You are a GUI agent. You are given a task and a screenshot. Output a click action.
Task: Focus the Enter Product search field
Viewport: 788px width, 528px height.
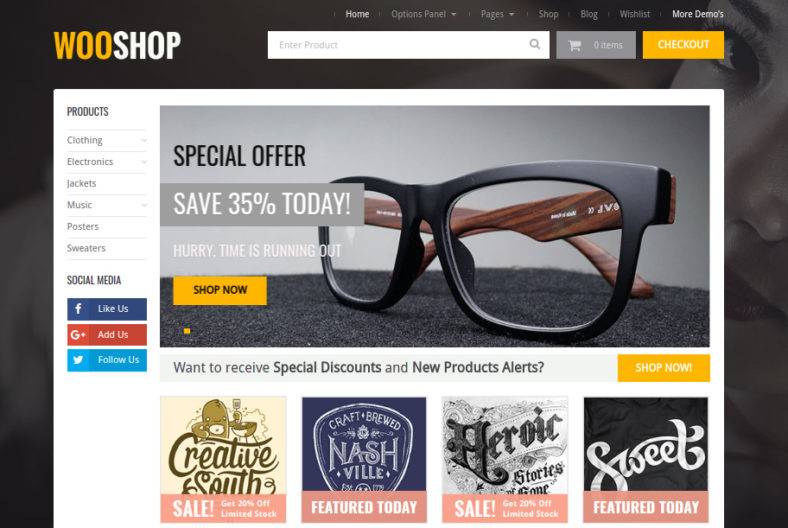[x=400, y=45]
